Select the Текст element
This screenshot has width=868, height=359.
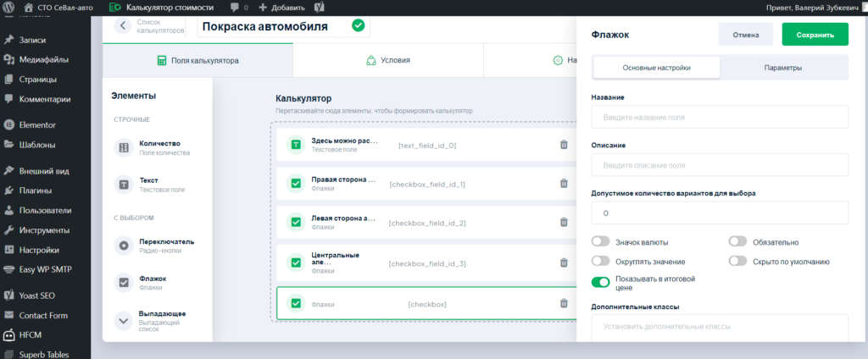pos(158,185)
